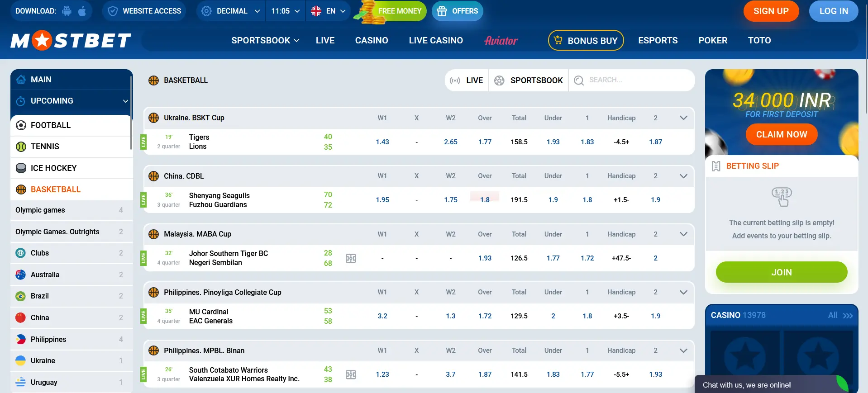
Task: Click the Ukraine flag icon
Action: 21,360
